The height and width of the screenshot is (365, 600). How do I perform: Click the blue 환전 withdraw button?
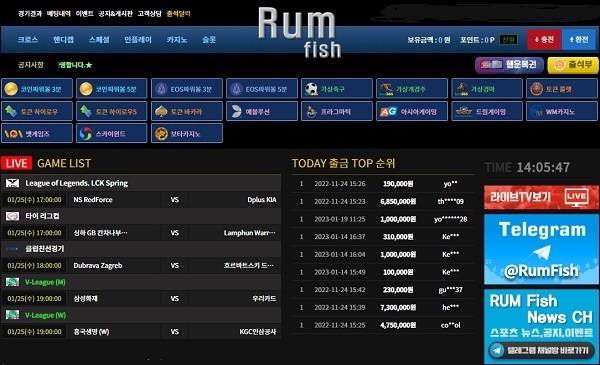tap(578, 39)
